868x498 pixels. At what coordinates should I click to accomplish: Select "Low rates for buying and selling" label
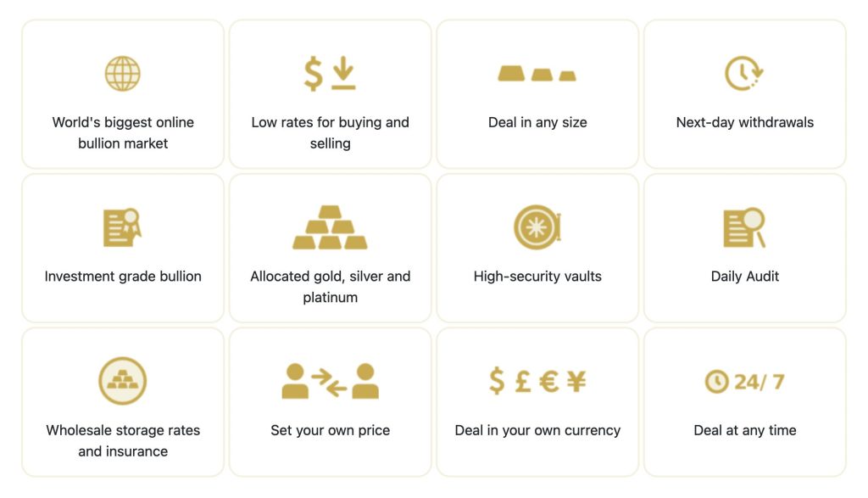pos(330,133)
